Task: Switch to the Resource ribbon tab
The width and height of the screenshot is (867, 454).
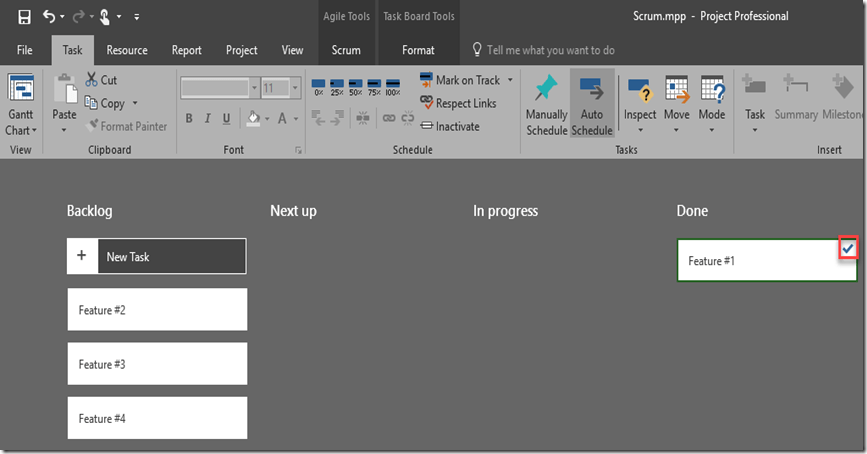Action: [x=127, y=50]
